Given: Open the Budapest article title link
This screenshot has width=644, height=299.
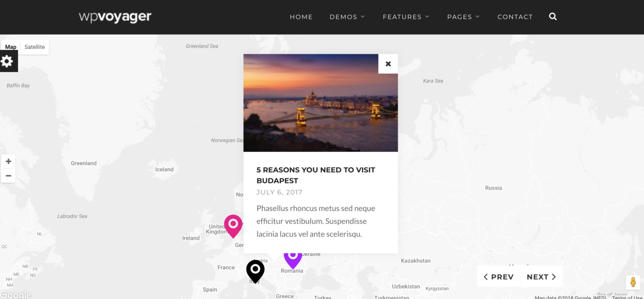Looking at the screenshot, I should point(316,175).
